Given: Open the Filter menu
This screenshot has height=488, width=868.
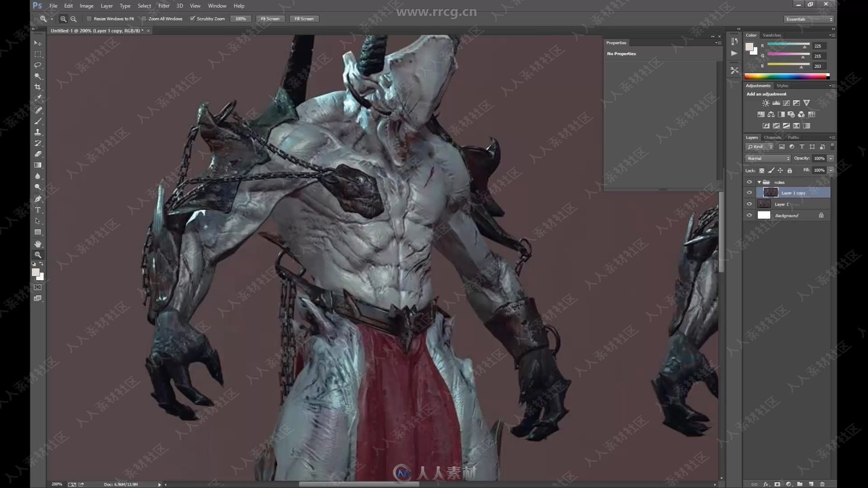Looking at the screenshot, I should pyautogui.click(x=164, y=6).
